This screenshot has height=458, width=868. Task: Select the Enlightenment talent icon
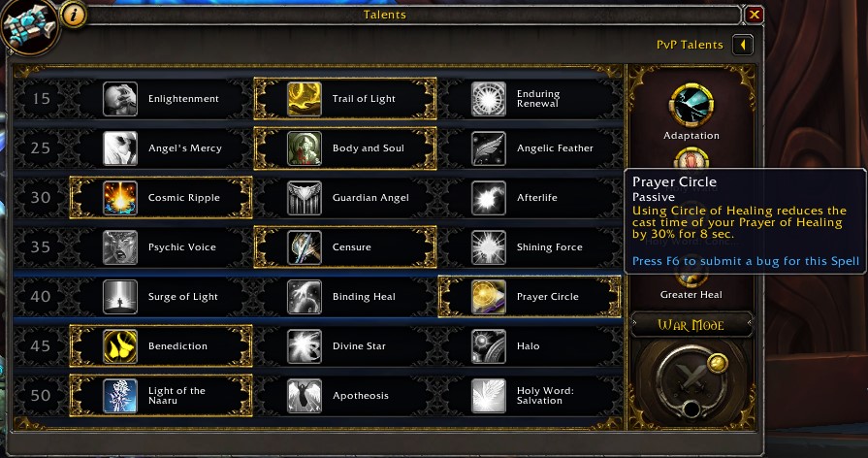point(120,99)
